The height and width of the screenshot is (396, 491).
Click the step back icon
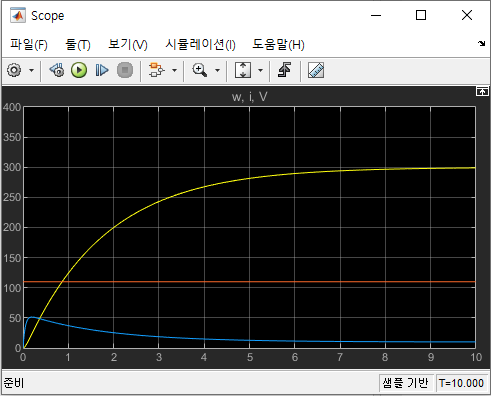pyautogui.click(x=57, y=70)
